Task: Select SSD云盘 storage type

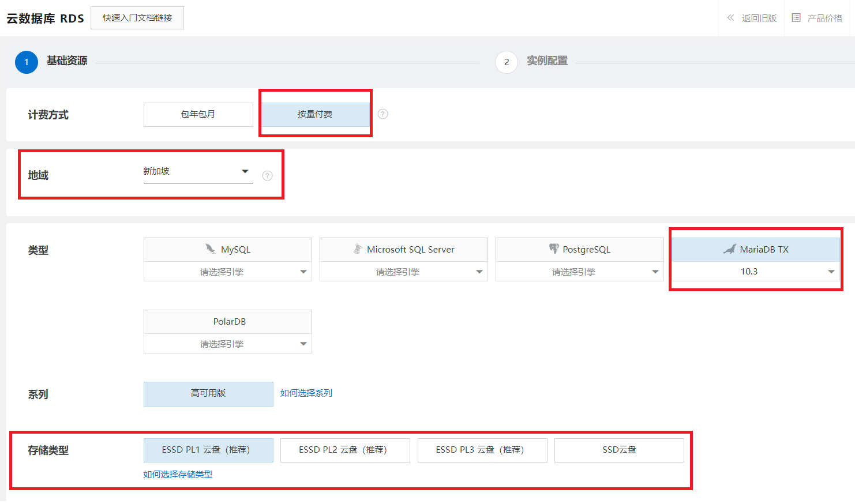Action: pos(619,450)
